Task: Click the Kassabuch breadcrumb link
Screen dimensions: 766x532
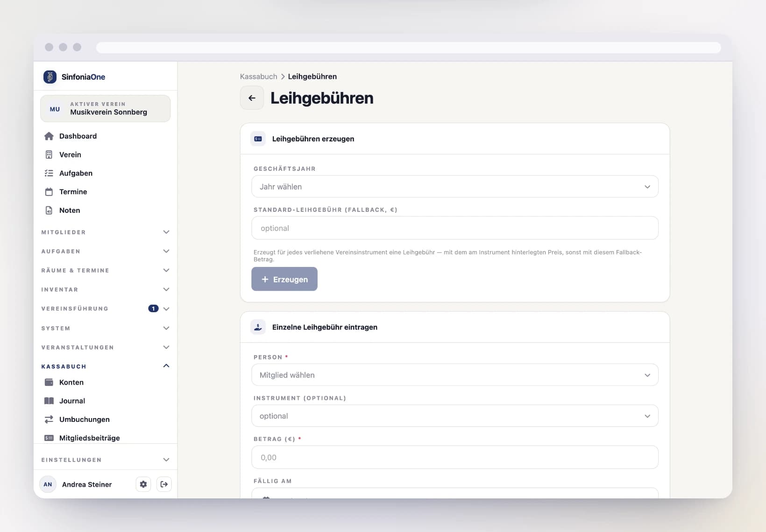Action: [x=258, y=77]
